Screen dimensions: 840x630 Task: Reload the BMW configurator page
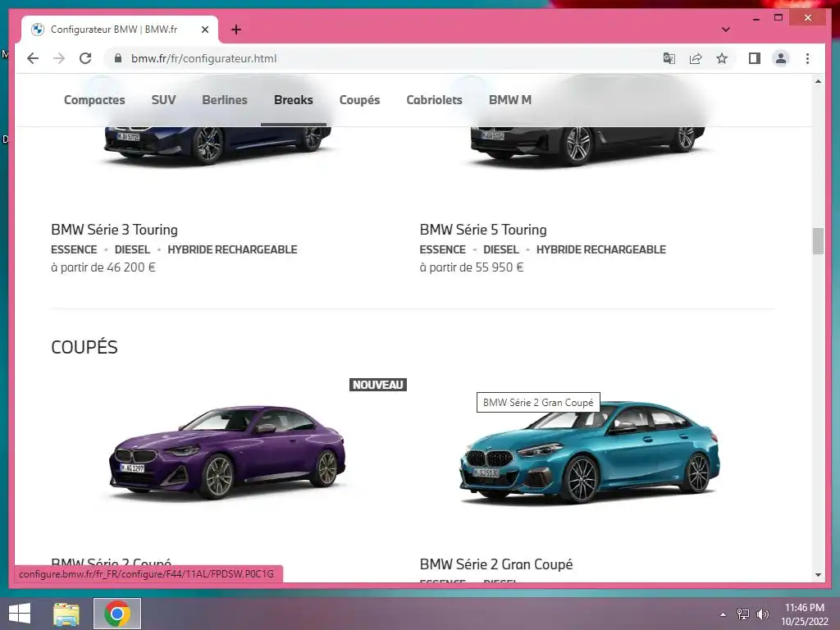tap(85, 58)
